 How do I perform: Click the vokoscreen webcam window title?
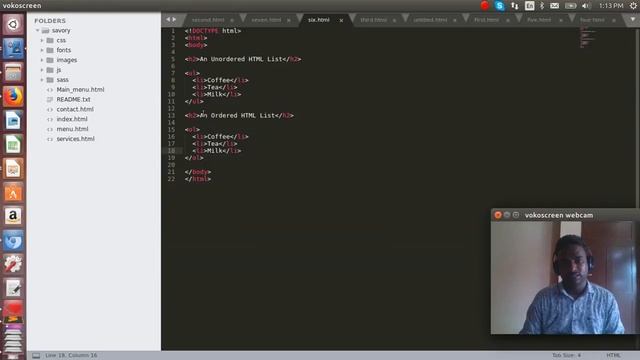click(x=559, y=215)
